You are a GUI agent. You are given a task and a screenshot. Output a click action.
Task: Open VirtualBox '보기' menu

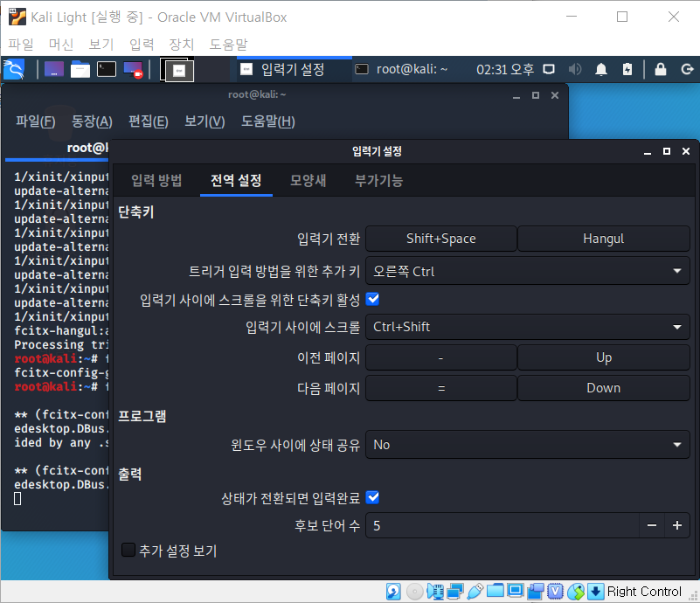101,45
